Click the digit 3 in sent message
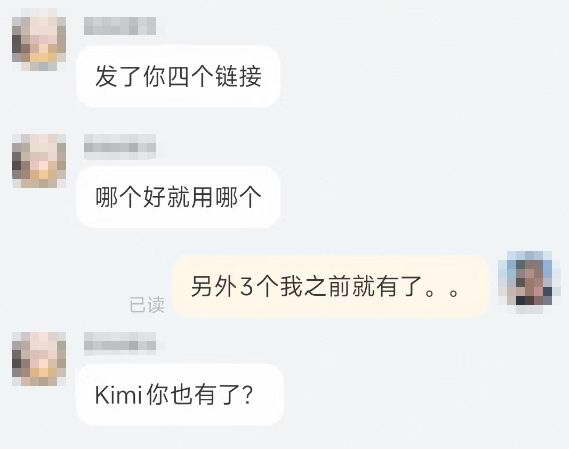Screen dimensions: 569x449 click(x=246, y=287)
